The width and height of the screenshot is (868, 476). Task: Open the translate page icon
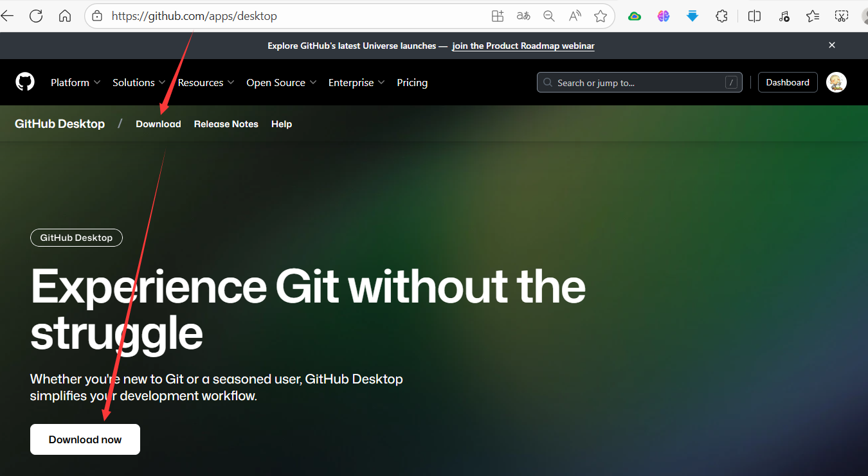[523, 16]
